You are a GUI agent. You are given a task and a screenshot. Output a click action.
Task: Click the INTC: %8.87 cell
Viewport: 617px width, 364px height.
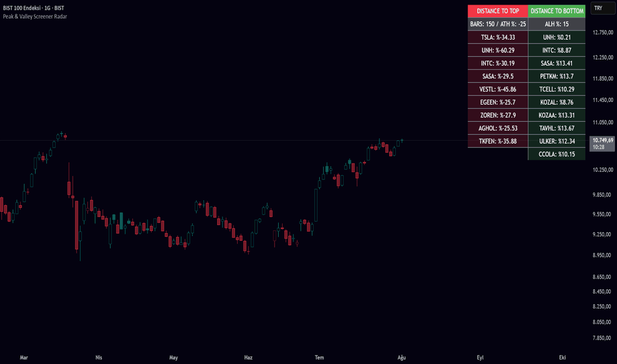[x=557, y=50]
